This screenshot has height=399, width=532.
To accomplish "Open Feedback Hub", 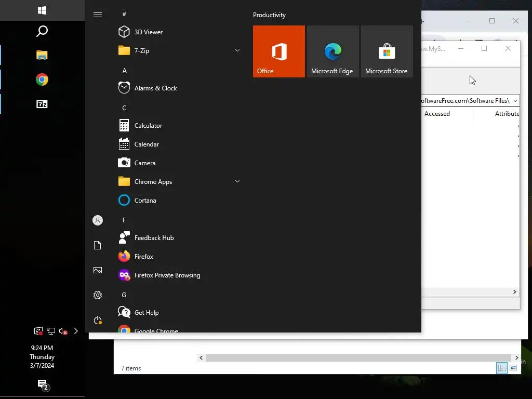I will 179,238.
